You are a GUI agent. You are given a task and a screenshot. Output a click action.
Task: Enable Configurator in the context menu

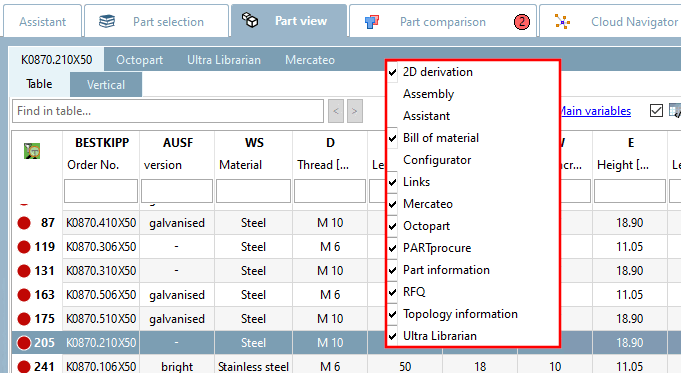click(x=472, y=160)
